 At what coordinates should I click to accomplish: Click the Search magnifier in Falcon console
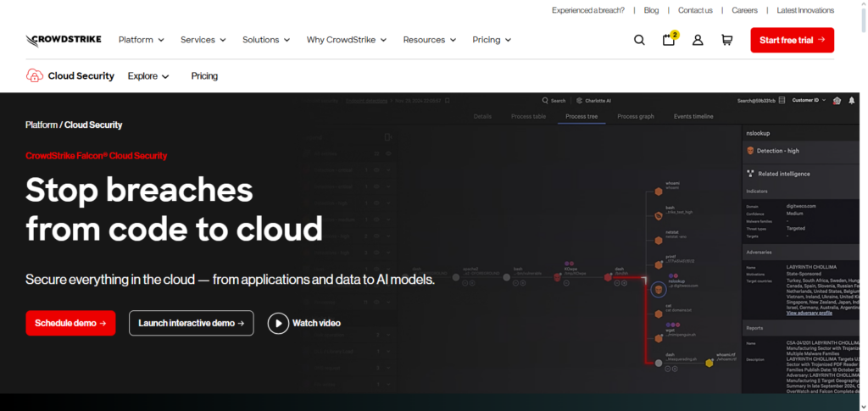[x=545, y=101]
